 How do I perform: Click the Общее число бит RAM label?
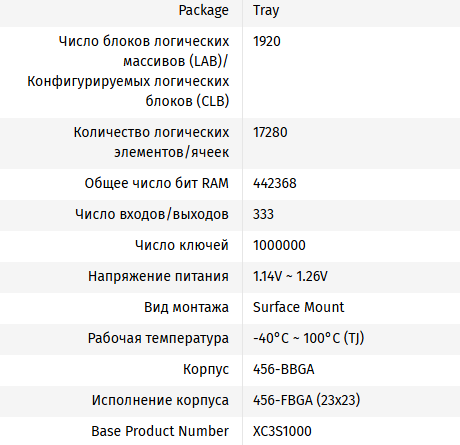[157, 183]
